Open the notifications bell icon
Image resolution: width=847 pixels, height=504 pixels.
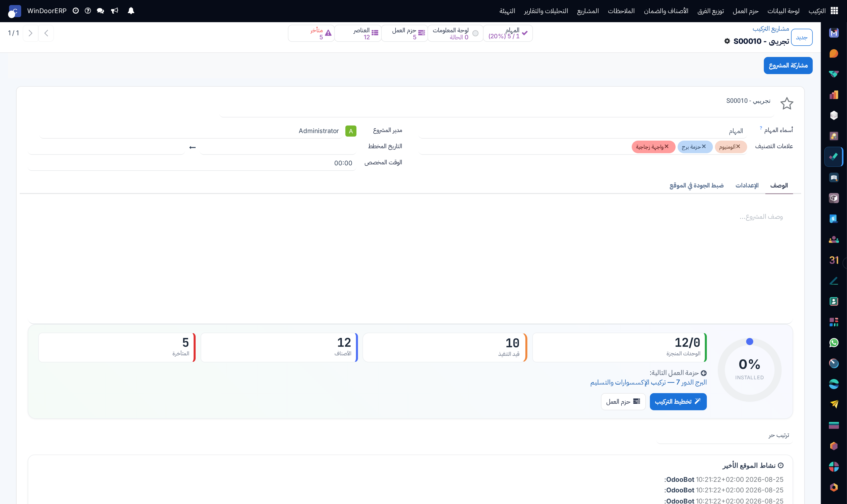131,11
